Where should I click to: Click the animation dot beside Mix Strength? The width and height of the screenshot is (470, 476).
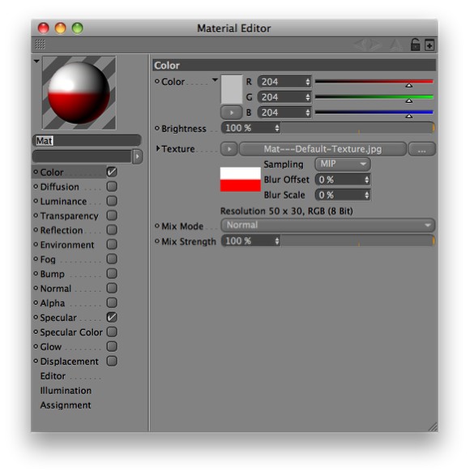pyautogui.click(x=157, y=242)
